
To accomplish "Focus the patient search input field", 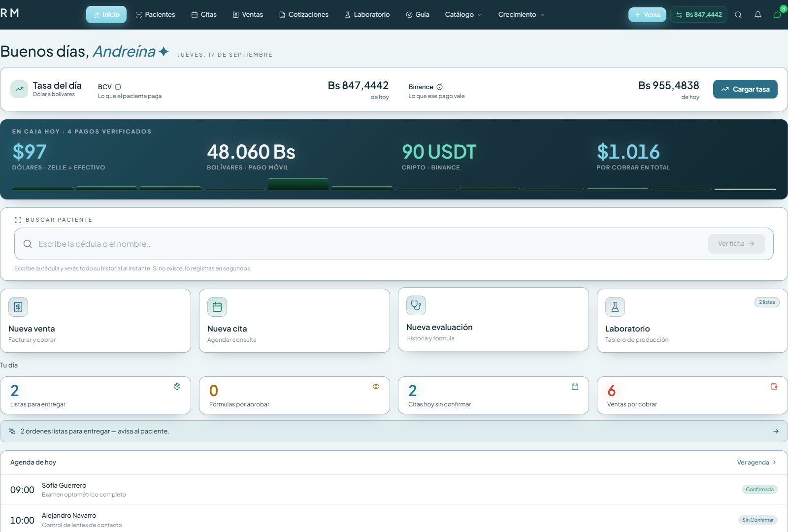I will tap(360, 244).
